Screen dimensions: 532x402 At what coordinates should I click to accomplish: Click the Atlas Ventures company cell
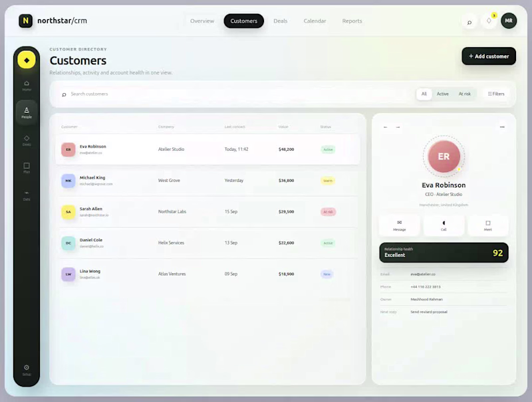click(x=172, y=274)
